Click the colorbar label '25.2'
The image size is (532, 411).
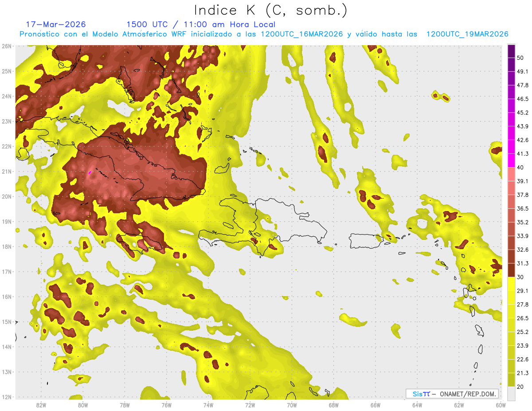pyautogui.click(x=523, y=332)
